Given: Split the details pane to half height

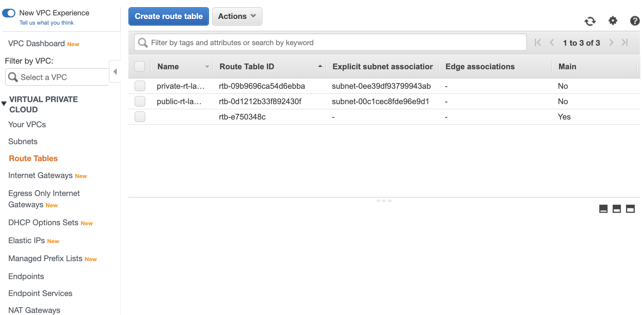Looking at the screenshot, I should [x=617, y=209].
